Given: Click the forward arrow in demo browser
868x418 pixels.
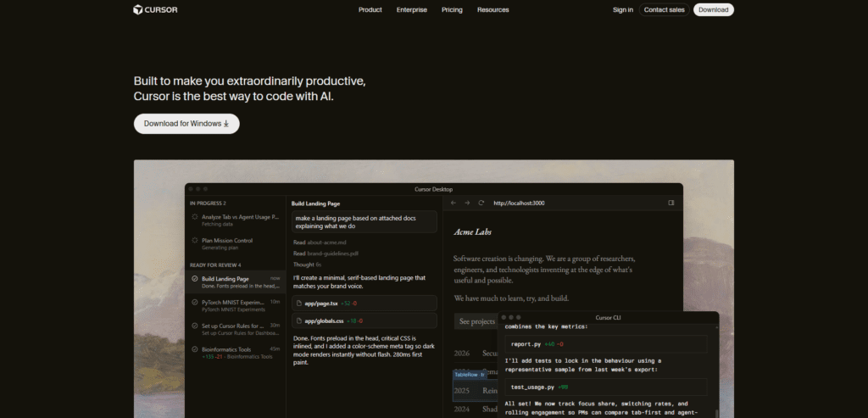Looking at the screenshot, I should [467, 203].
